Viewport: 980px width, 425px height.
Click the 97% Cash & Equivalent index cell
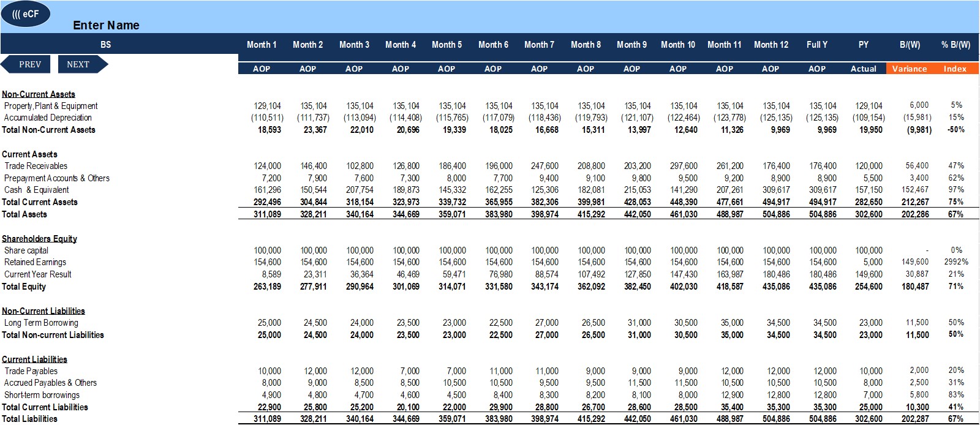coord(956,190)
